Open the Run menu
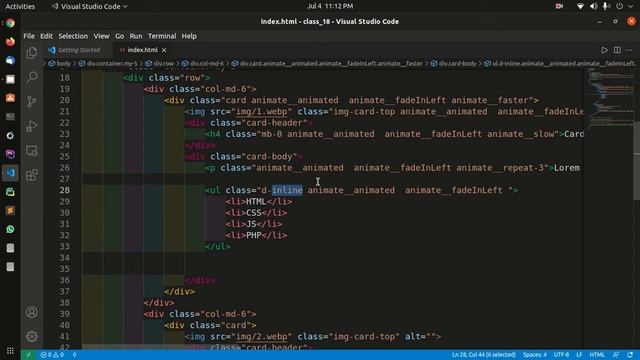Screen dimensions: 640x360 (136, 36)
